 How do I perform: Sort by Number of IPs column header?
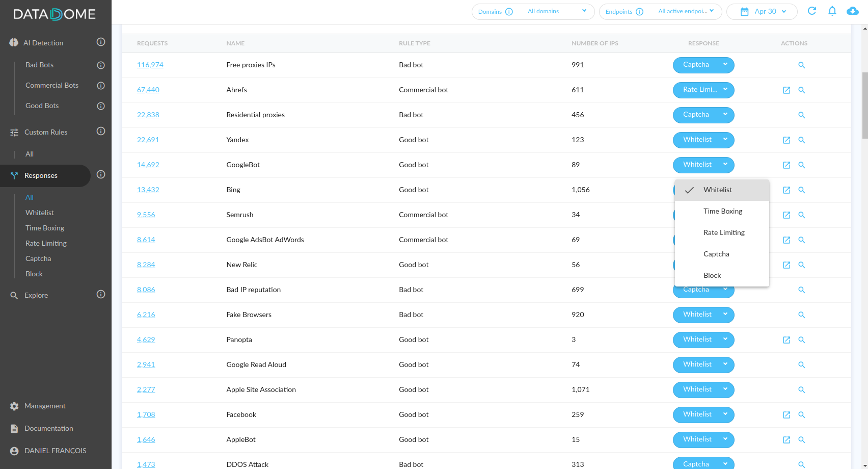[595, 43]
